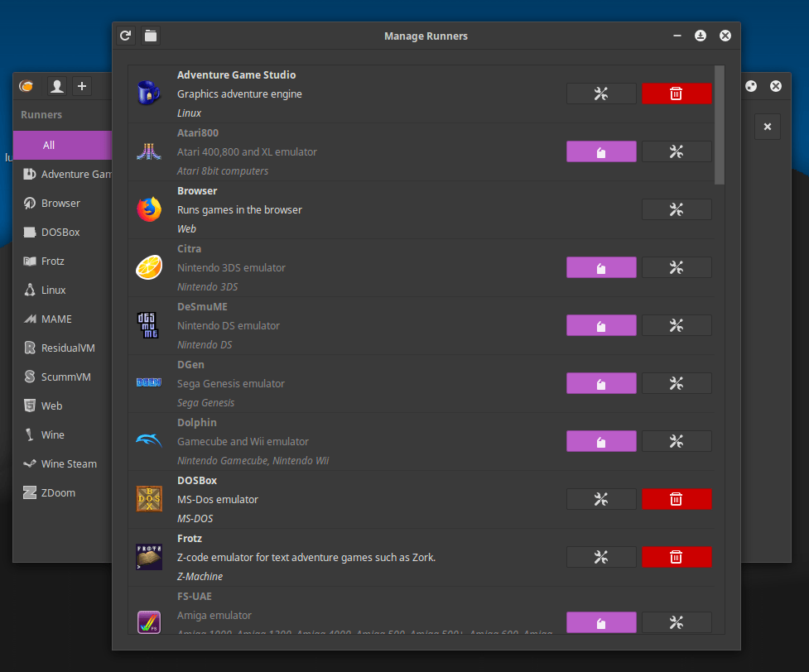
Task: Click the 'Nintendo 3DS emulator' description
Action: (231, 267)
